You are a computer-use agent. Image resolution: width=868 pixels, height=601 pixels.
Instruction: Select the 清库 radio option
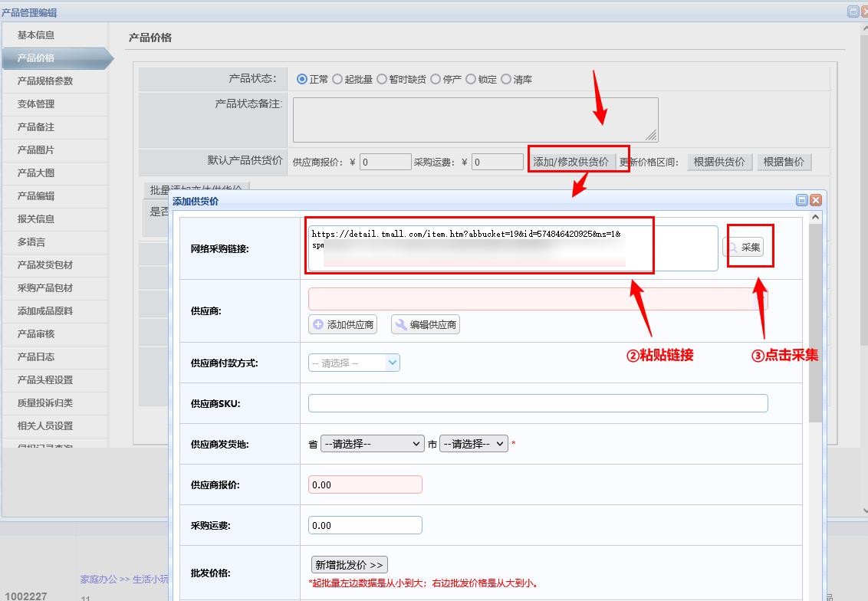[506, 79]
